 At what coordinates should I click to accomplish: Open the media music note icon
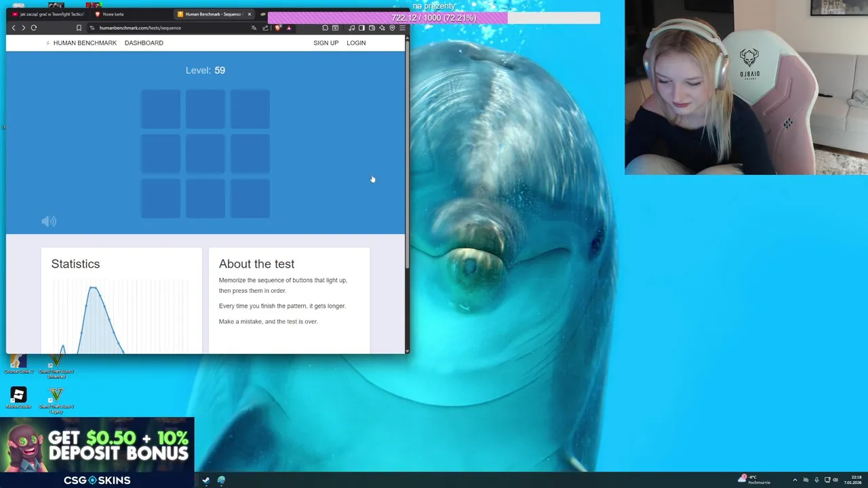(x=351, y=28)
